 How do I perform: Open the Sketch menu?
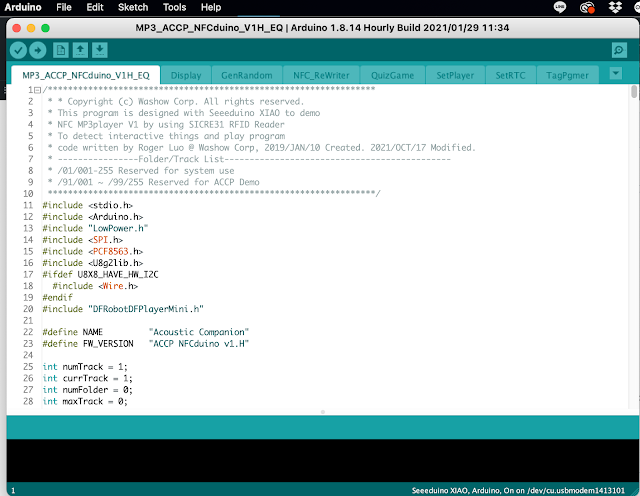coord(133,7)
